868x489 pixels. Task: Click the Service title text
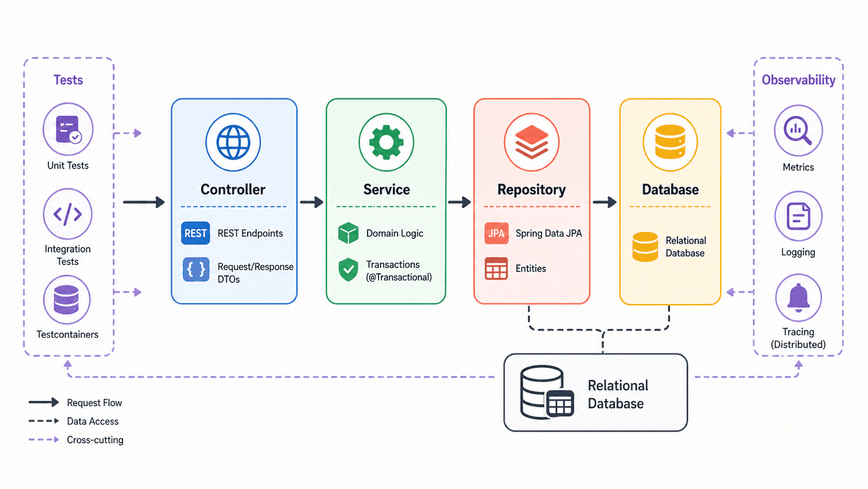coord(386,190)
